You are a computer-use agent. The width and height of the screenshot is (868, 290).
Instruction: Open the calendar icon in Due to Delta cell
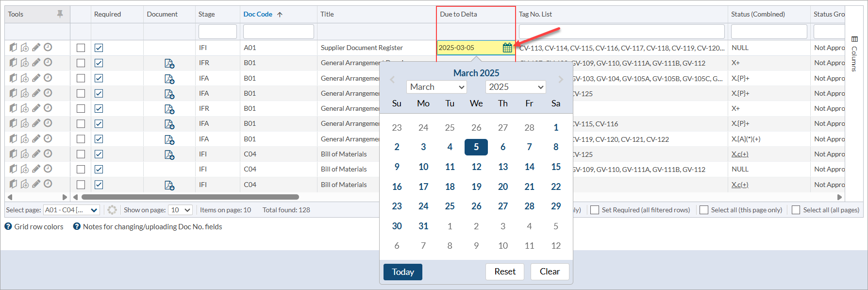click(x=507, y=48)
